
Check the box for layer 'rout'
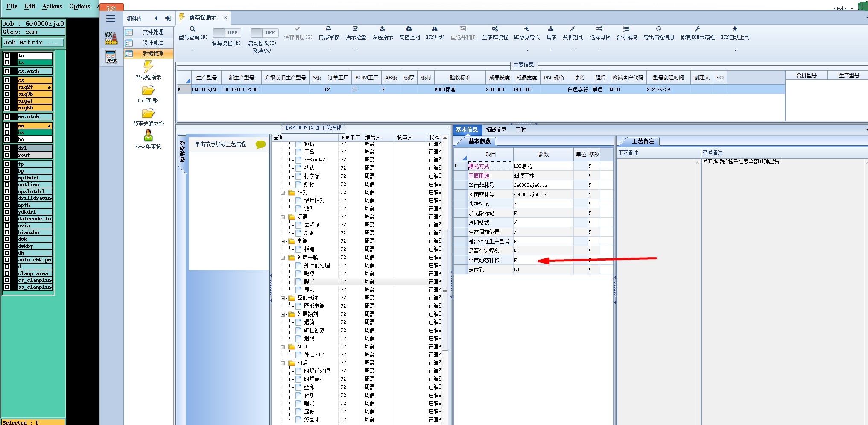click(7, 155)
